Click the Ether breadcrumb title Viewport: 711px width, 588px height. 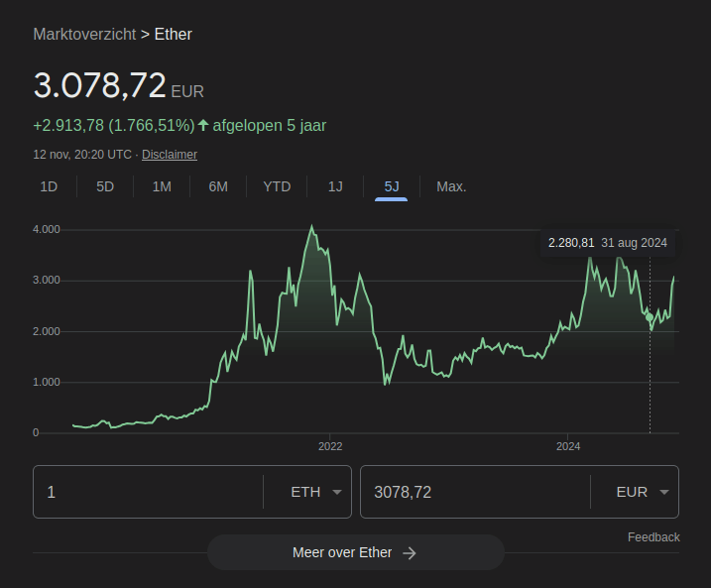(174, 35)
